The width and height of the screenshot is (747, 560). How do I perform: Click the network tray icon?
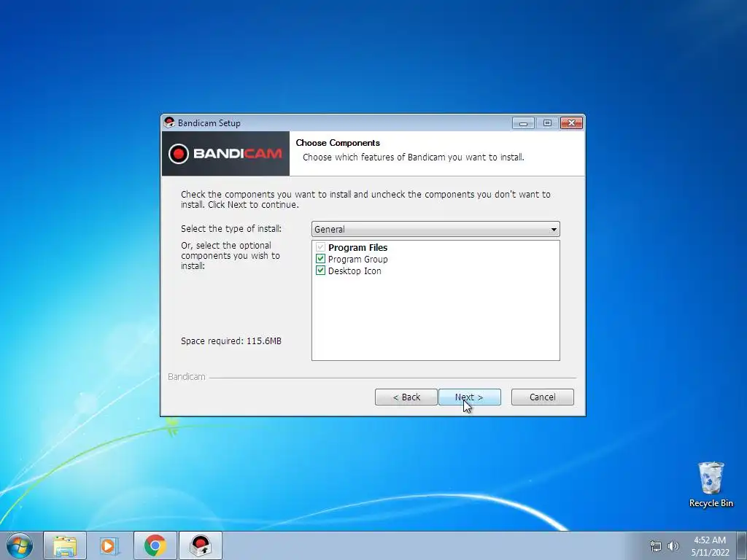(656, 546)
